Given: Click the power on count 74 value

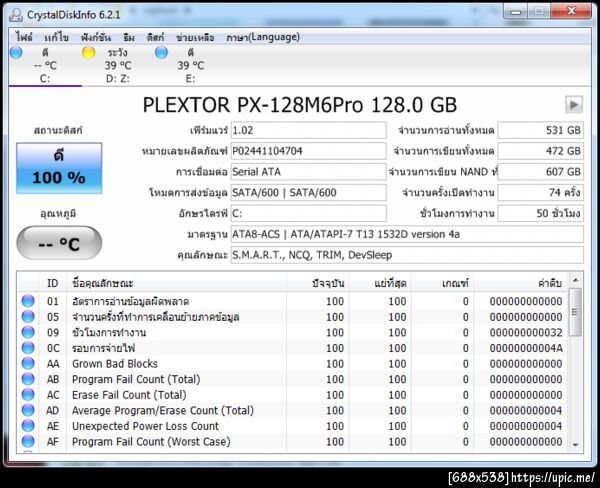Looking at the screenshot, I should point(541,192).
